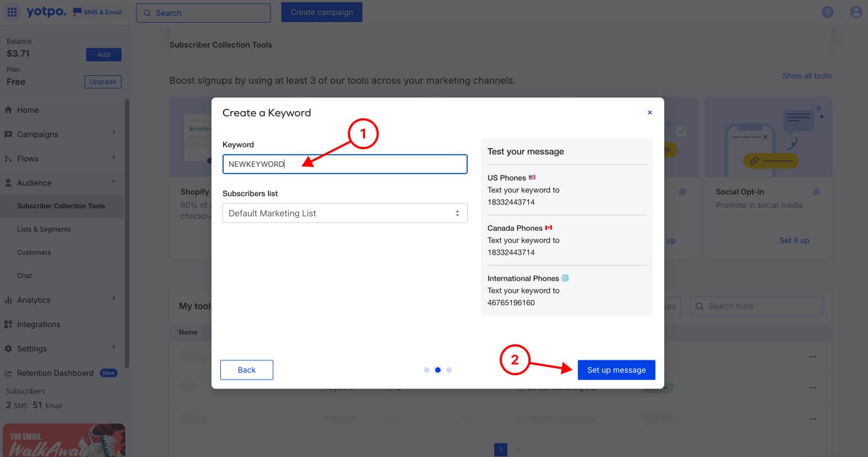Viewport: 868px width, 457px height.
Task: Collapse the Audience section chevron
Action: (114, 182)
